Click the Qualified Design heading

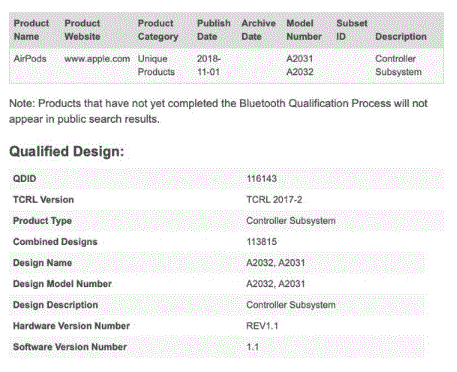66,151
